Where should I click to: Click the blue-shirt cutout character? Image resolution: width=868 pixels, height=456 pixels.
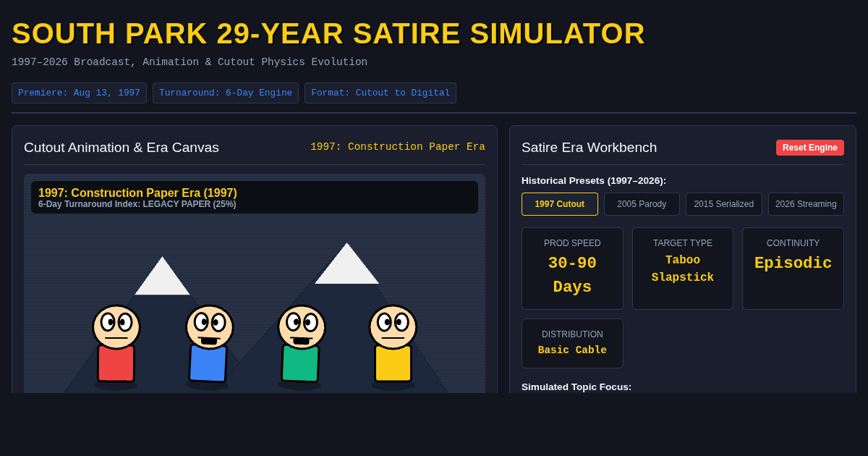pos(209,345)
